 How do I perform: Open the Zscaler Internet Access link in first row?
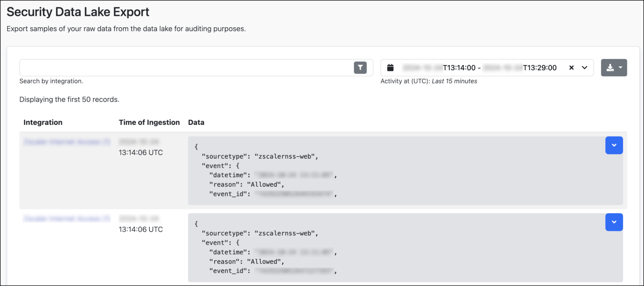(67, 142)
